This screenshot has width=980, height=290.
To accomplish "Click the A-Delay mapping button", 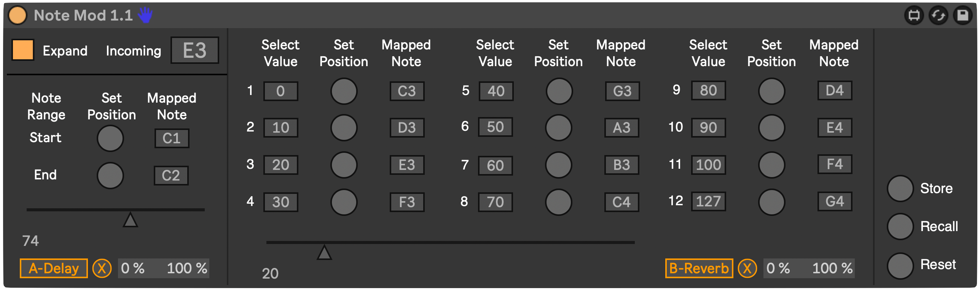I will [x=54, y=268].
